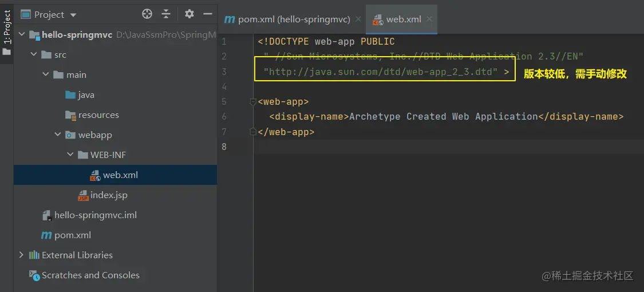
Task: Click the main folder icon
Action: tap(59, 75)
